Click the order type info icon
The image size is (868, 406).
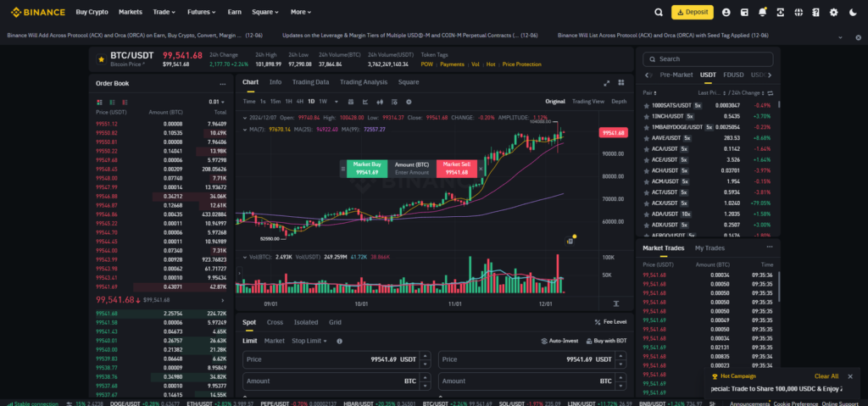click(339, 342)
